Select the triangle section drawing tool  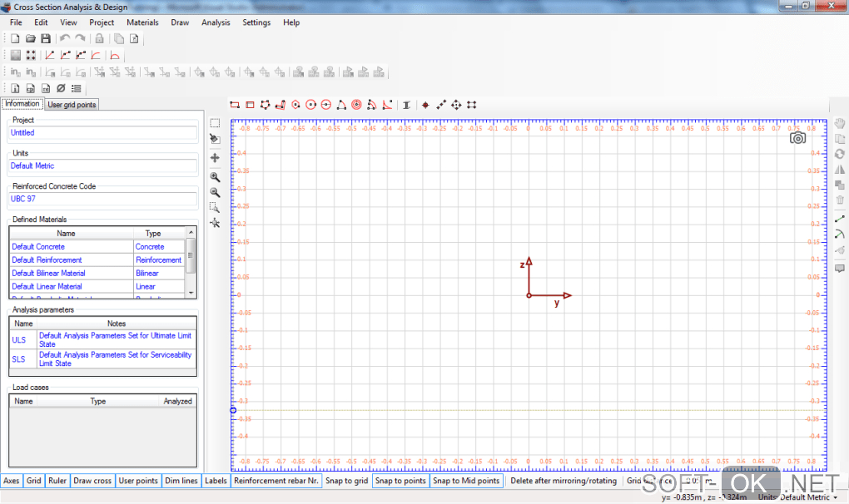tap(341, 105)
